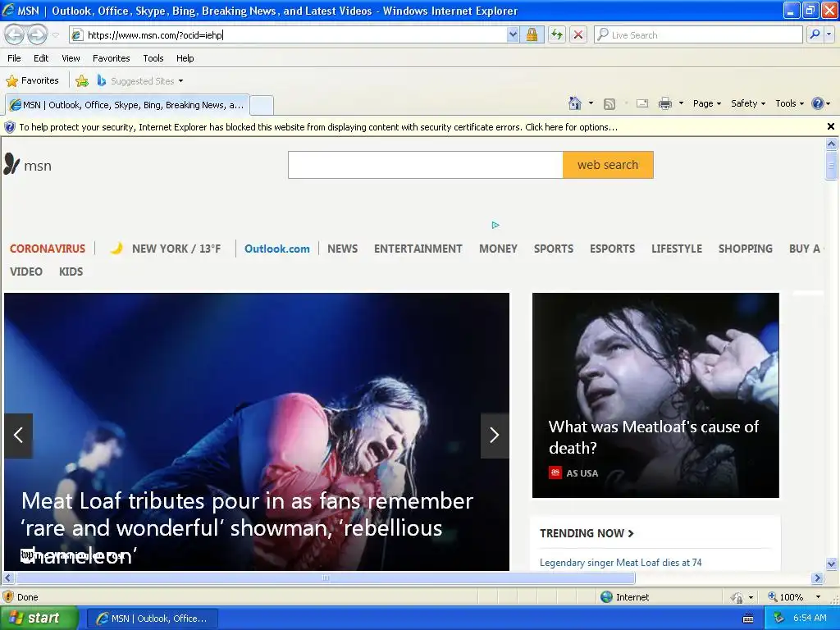Screen dimensions: 840x630
Task: Go back with the Back arrow button
Action: (15, 34)
